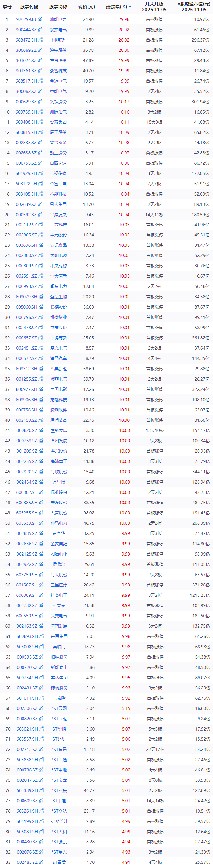
Task: Click the a股流通市值(元) column header
Action: (194, 7)
